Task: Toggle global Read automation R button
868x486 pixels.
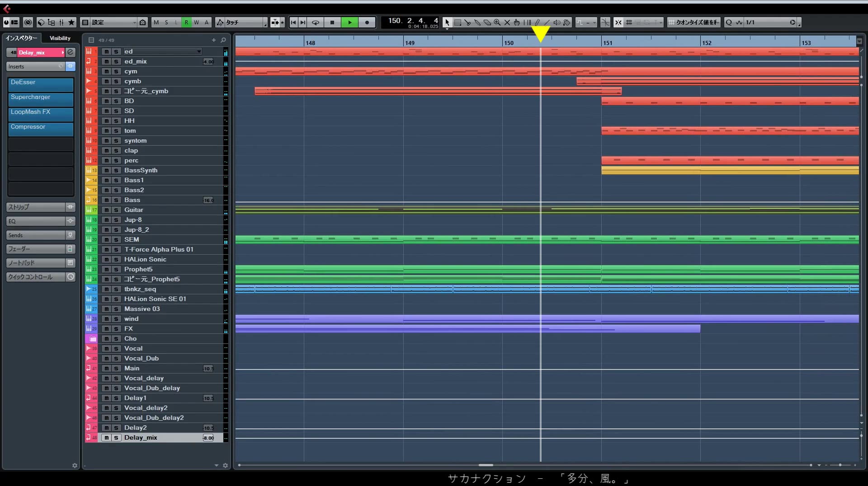Action: coord(186,22)
